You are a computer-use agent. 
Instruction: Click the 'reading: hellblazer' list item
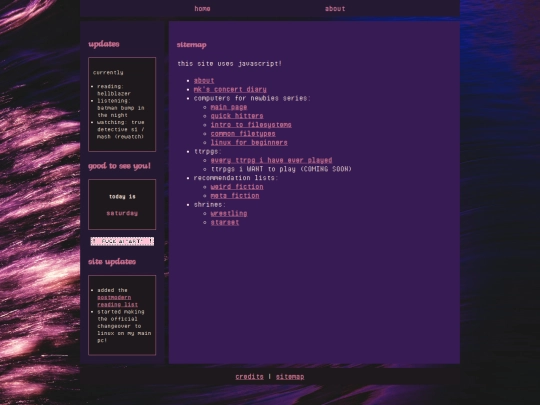click(114, 90)
